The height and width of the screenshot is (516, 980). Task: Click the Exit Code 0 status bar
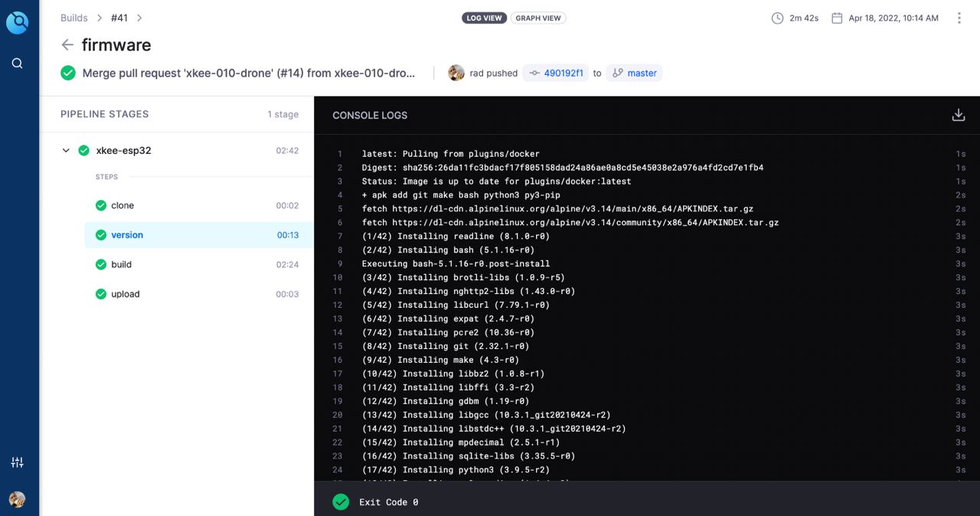click(x=388, y=502)
